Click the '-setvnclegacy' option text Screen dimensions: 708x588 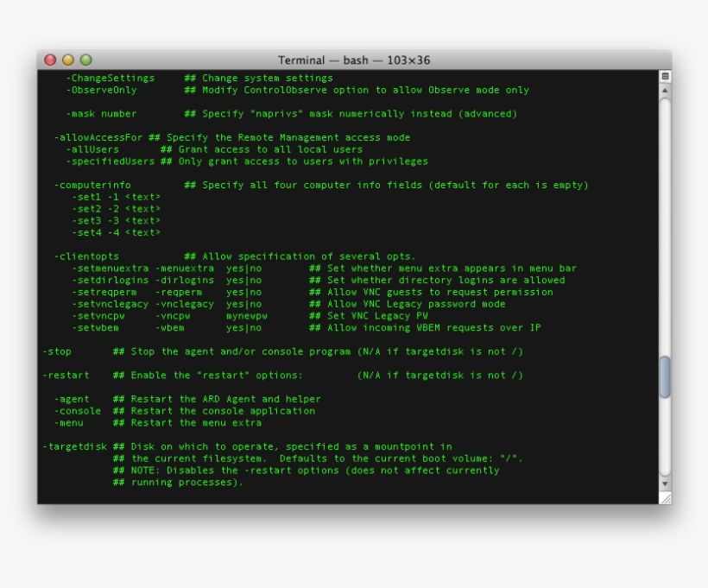pos(111,304)
